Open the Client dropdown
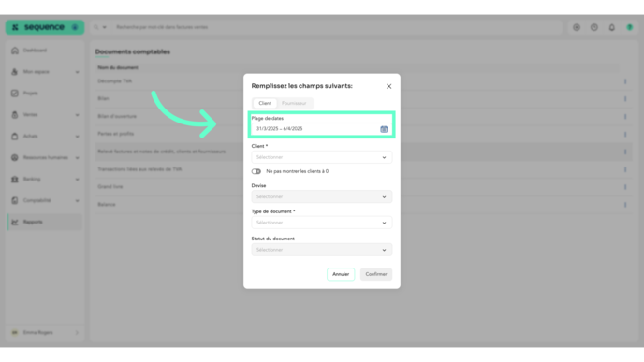Viewport: 644px width, 362px height. point(322,157)
